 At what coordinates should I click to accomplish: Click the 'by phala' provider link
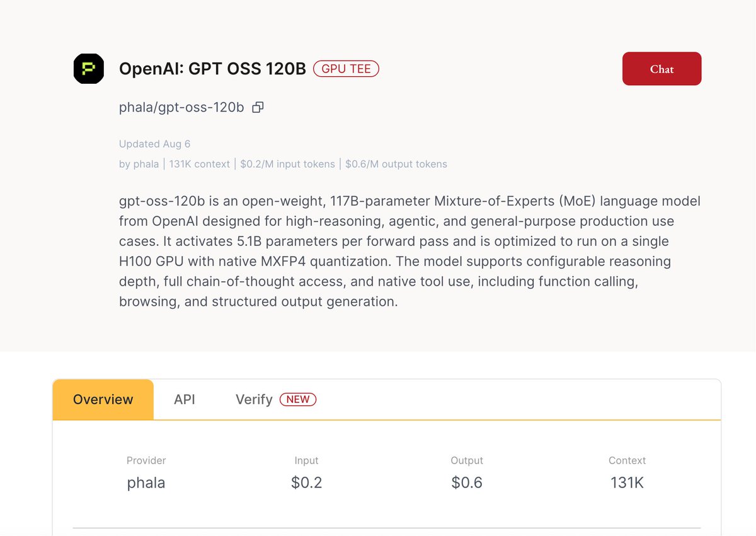click(x=139, y=164)
